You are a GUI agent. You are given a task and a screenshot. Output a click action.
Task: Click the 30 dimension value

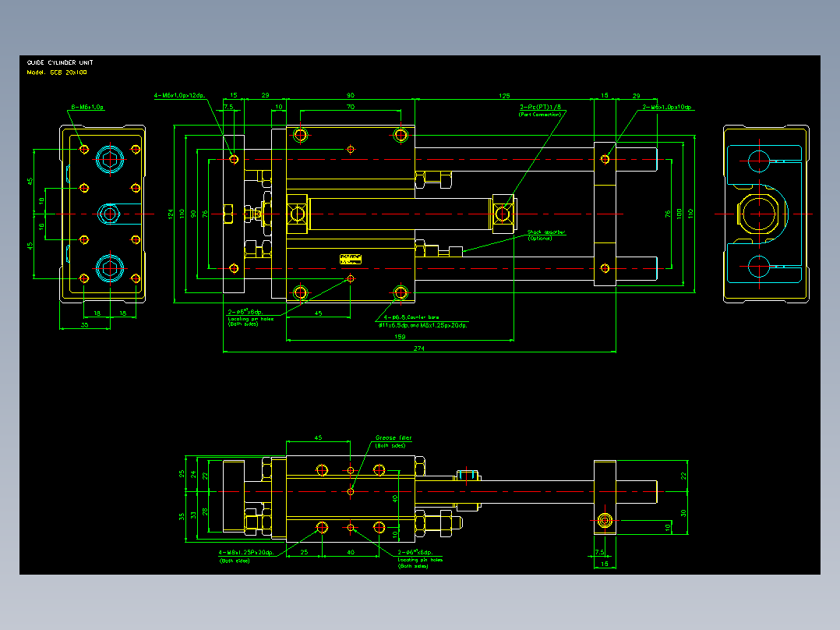683,513
